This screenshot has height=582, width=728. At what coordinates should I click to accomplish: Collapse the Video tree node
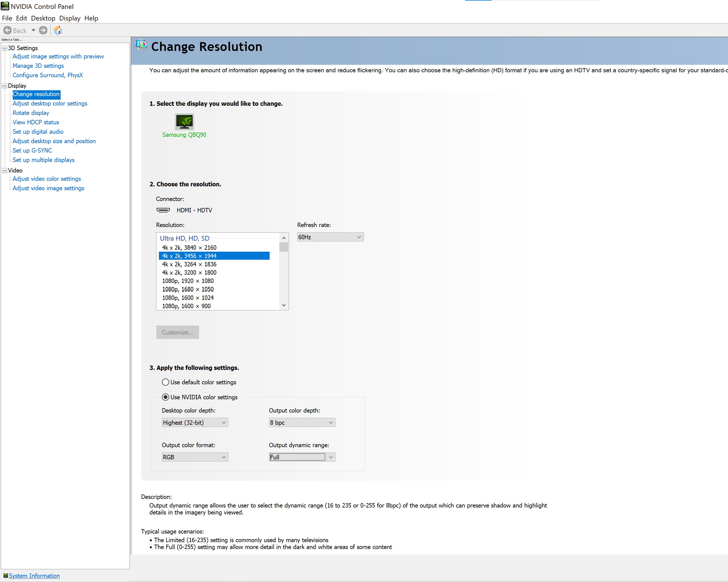pos(5,171)
